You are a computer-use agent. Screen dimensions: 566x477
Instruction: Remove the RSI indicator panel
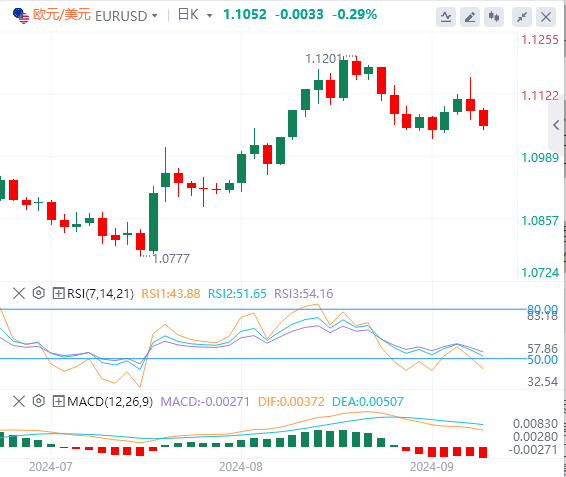(x=19, y=293)
